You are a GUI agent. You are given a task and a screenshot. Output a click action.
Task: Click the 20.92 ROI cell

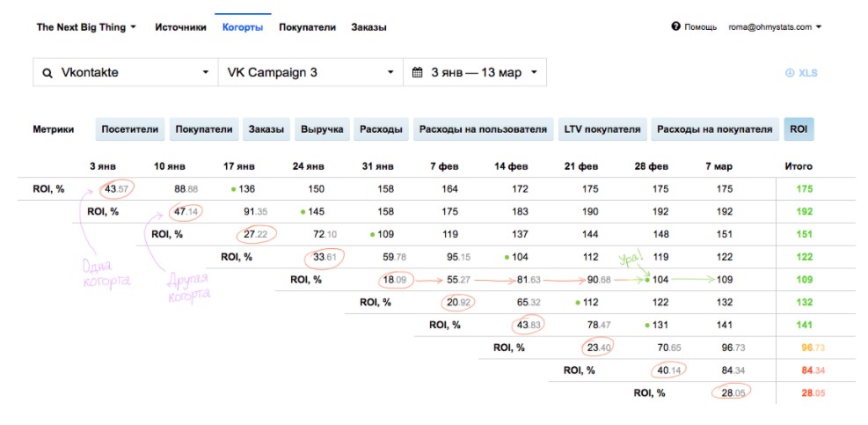point(459,303)
